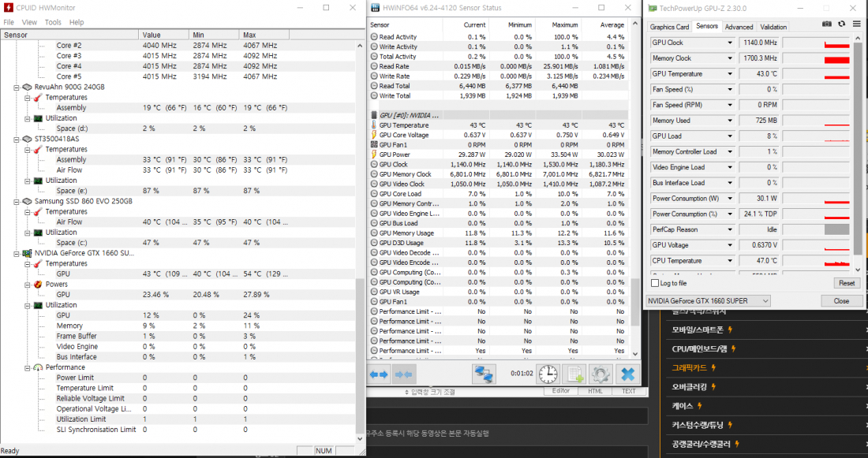Screen dimensions: 868x458
Task: Open HWiNFO sensor settings gear icon
Action: coord(600,374)
